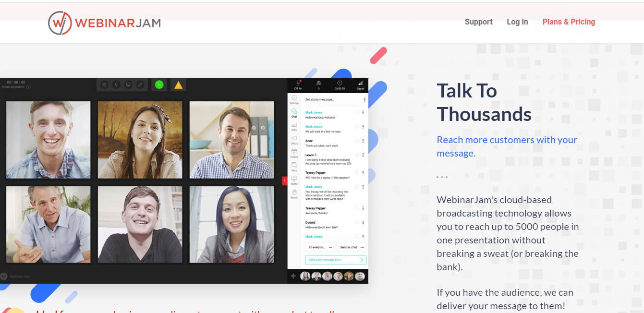Select circle next to 'Yes Tracey' reply
This screenshot has height=313, width=644.
click(356, 187)
